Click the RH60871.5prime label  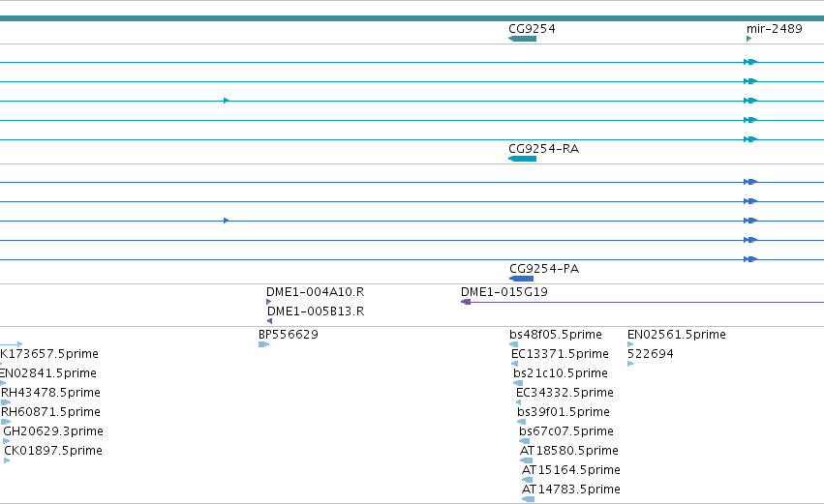click(x=50, y=412)
